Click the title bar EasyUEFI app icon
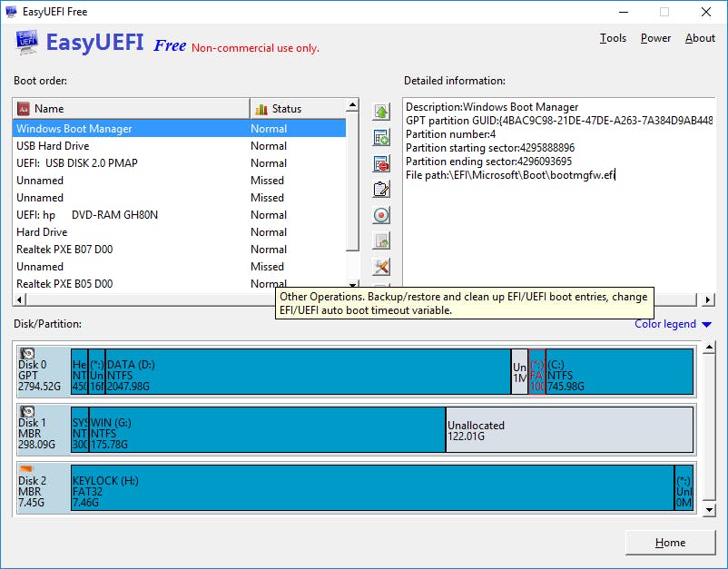 [x=11, y=12]
